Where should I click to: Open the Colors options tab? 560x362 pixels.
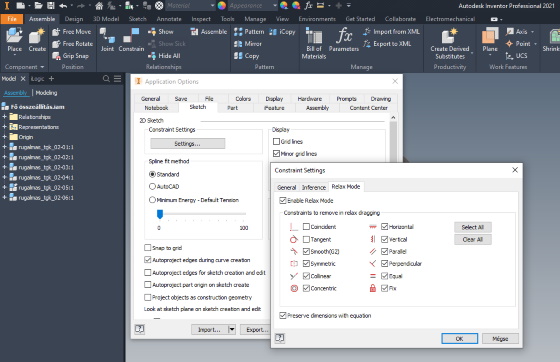coord(243,99)
